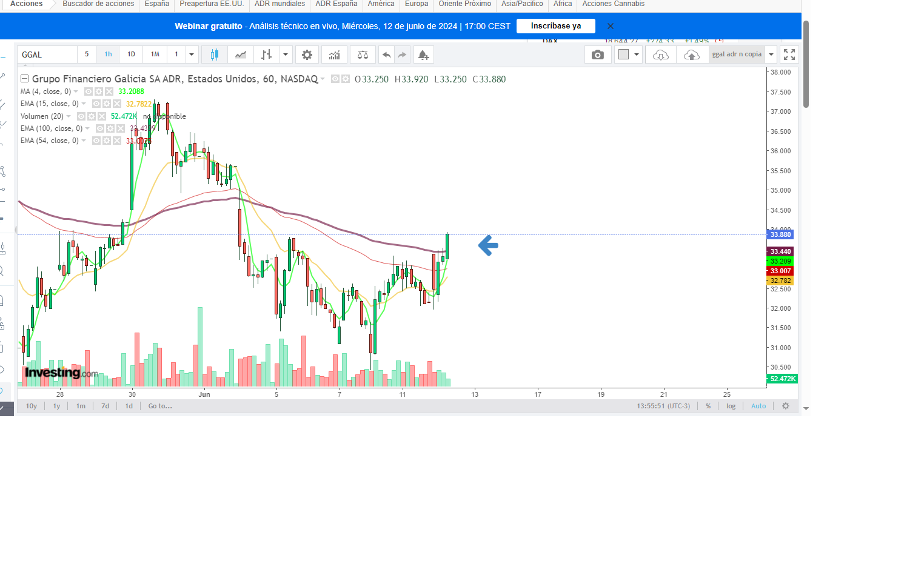Toggle visibility eye for EMA (54, close, 0)
924x584 pixels.
coord(96,141)
